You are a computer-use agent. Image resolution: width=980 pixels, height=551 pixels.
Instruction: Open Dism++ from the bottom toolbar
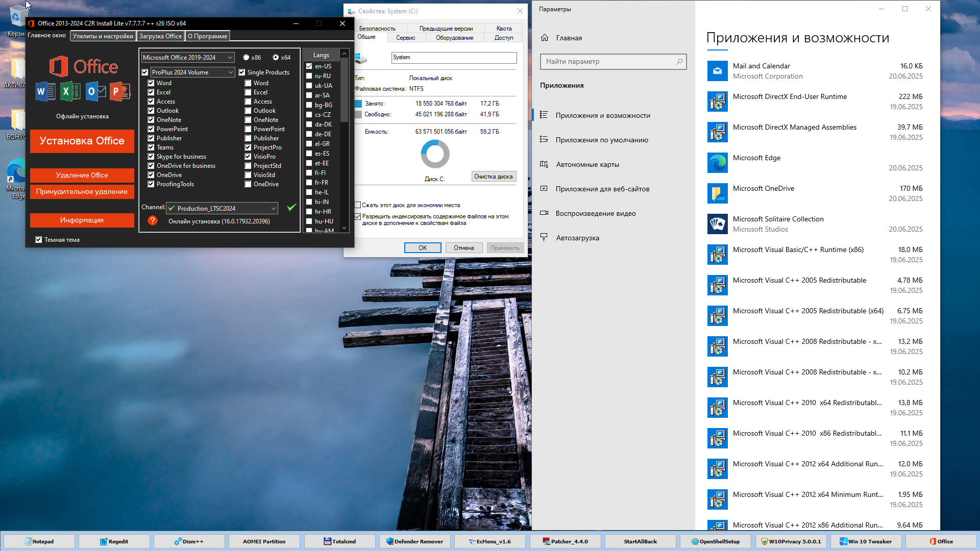pyautogui.click(x=189, y=541)
